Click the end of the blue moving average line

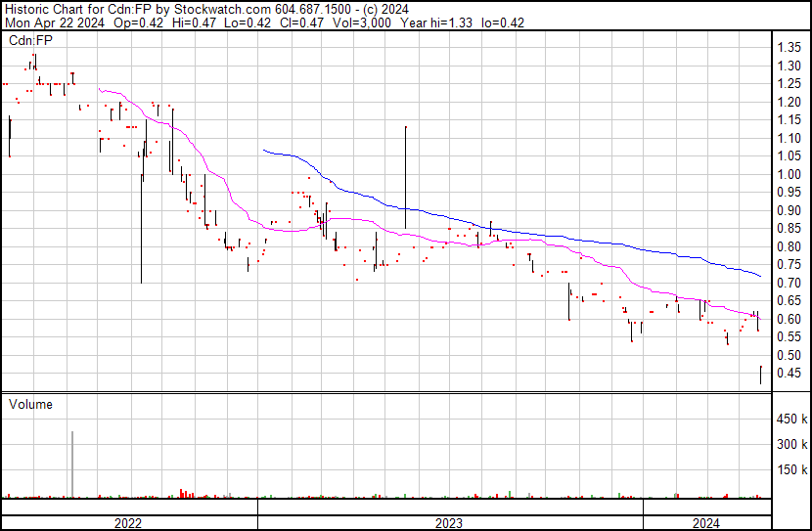(x=760, y=276)
